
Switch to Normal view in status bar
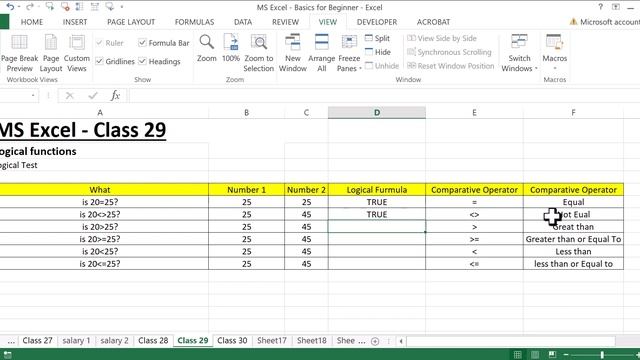[x=517, y=354]
